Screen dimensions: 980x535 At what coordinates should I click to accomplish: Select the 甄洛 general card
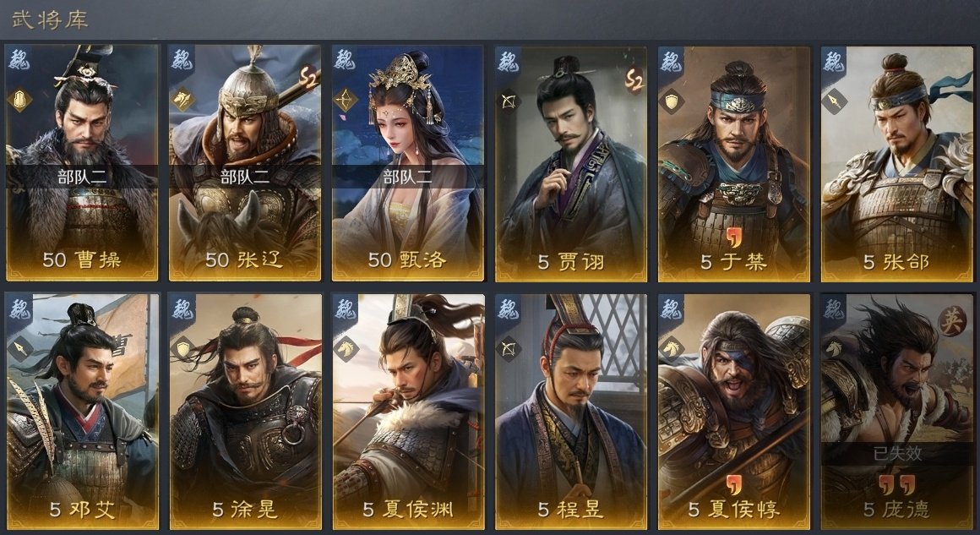(x=407, y=162)
